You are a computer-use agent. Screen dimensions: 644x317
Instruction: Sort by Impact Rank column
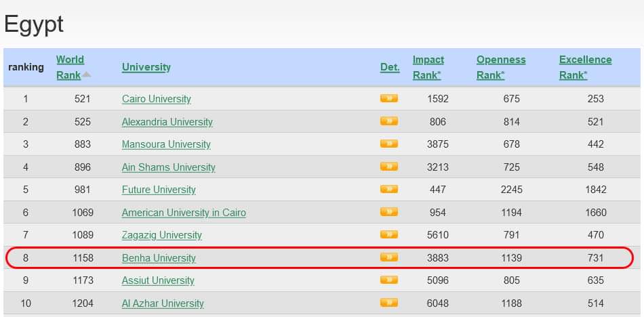(428, 67)
